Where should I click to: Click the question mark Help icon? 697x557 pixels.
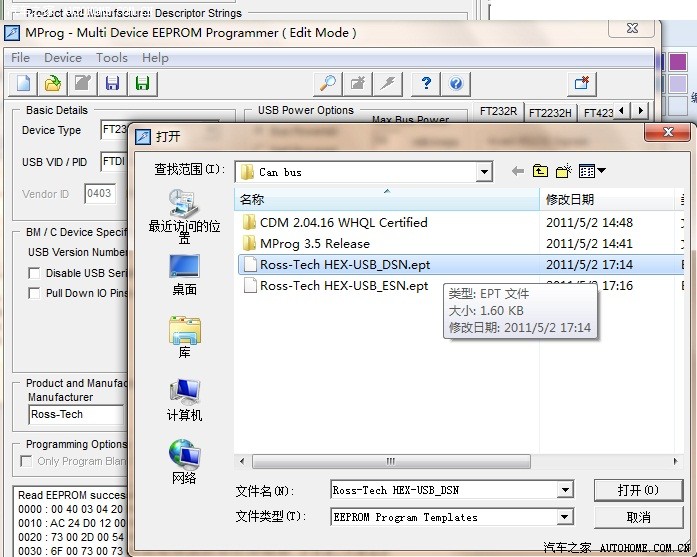coord(426,83)
